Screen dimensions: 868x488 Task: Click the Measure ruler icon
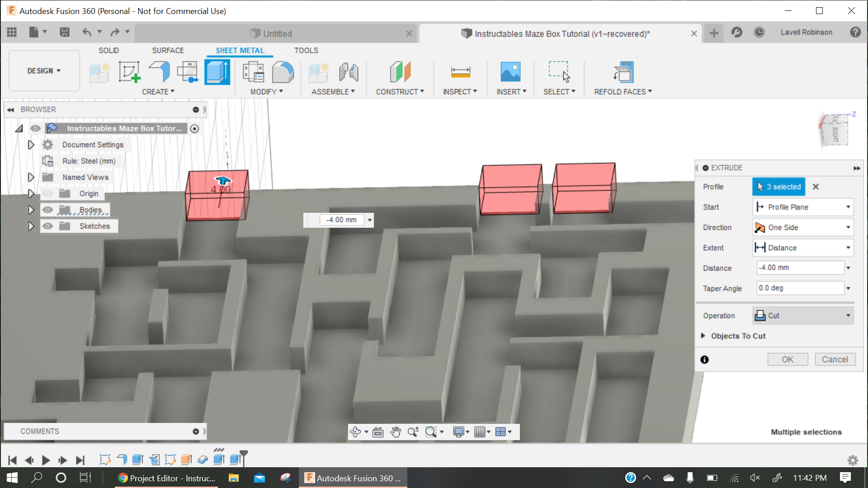[461, 72]
